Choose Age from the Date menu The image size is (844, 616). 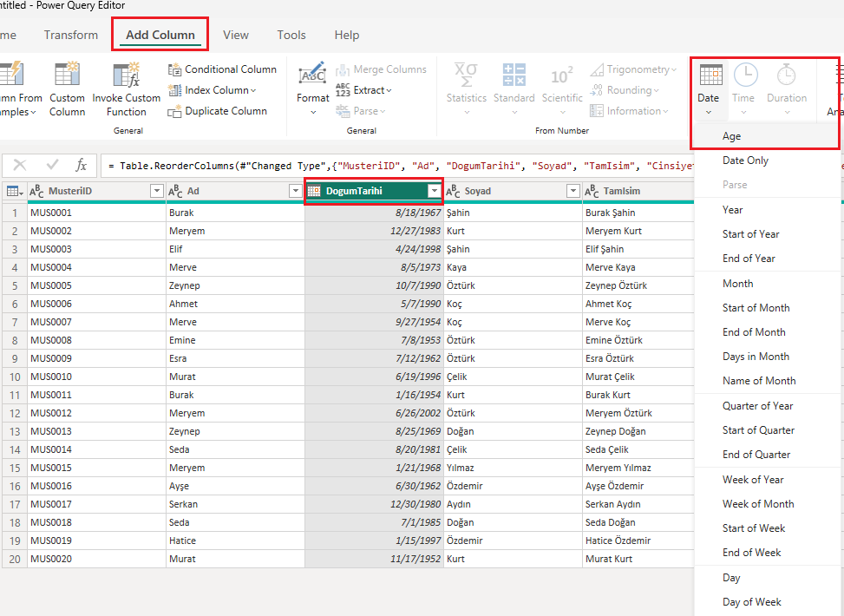(x=767, y=136)
